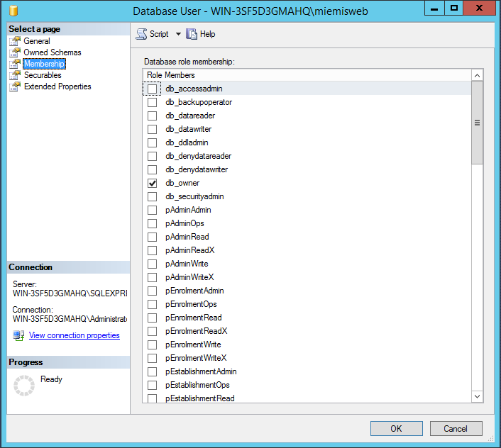Click the Securables page icon

pyautogui.click(x=15, y=75)
